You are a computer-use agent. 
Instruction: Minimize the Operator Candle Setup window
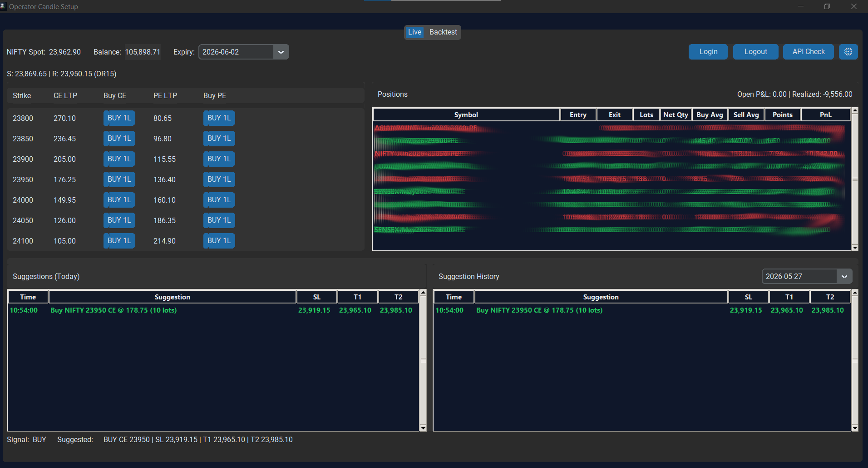pos(801,6)
